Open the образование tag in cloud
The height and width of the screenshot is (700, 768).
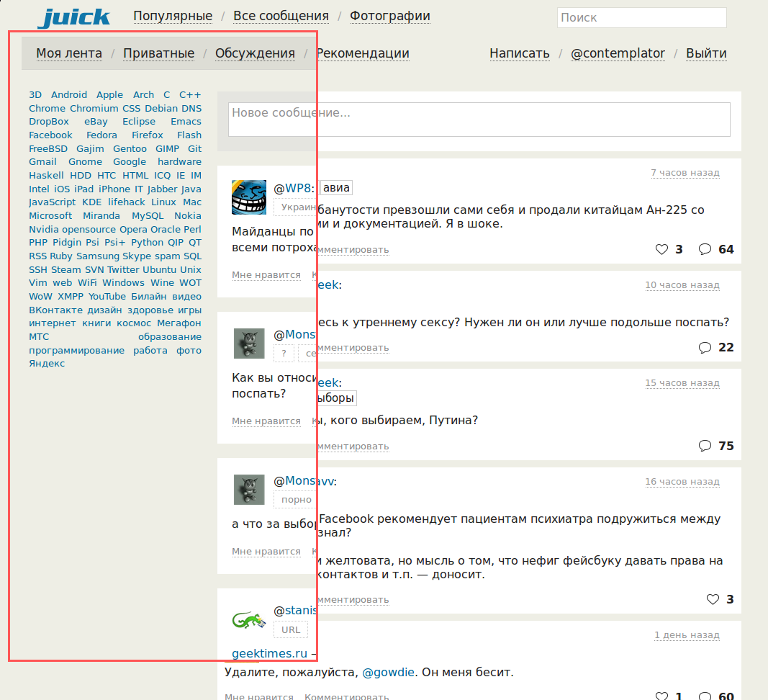pyautogui.click(x=170, y=337)
